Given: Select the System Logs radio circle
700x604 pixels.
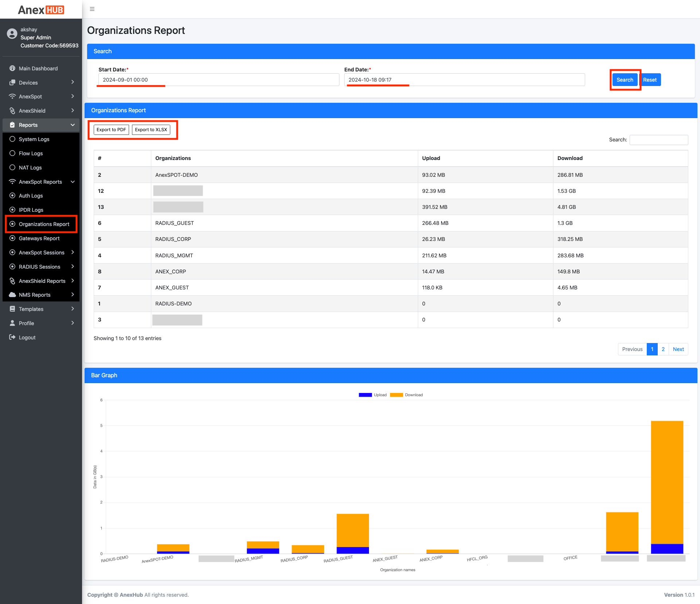Looking at the screenshot, I should (x=12, y=139).
